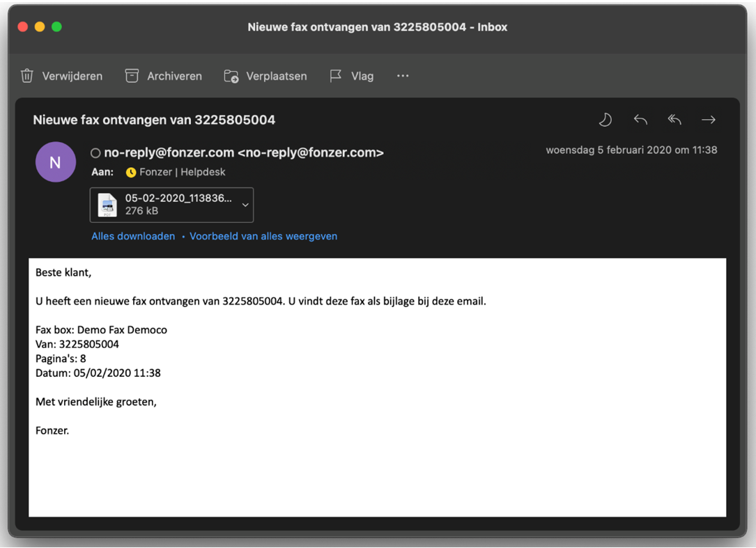Click the line Datum: 05/02/2020 11:38
The height and width of the screenshot is (548, 756).
pyautogui.click(x=98, y=373)
